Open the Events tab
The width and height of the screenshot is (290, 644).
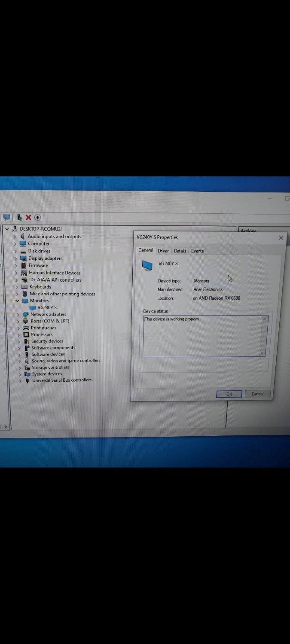point(197,251)
